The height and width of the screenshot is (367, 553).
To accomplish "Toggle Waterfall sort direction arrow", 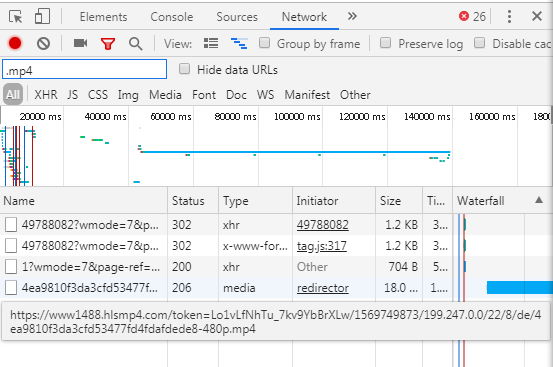I will pyautogui.click(x=539, y=200).
